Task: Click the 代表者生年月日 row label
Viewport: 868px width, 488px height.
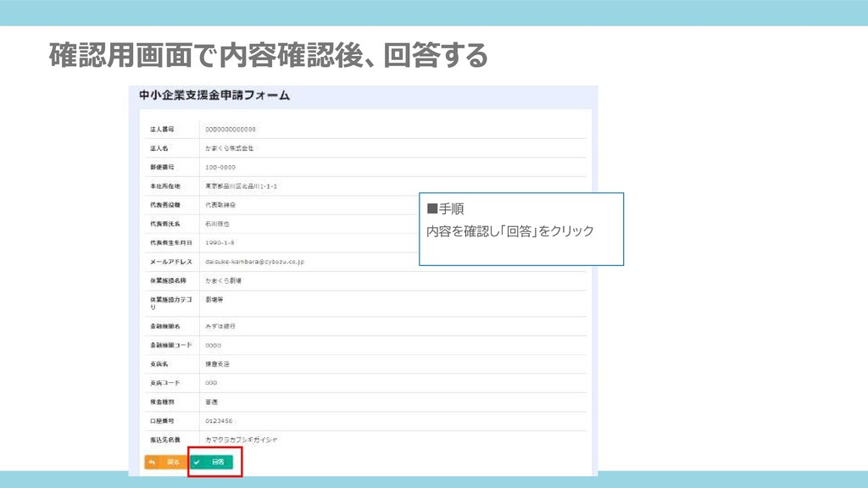Action: tap(171, 243)
